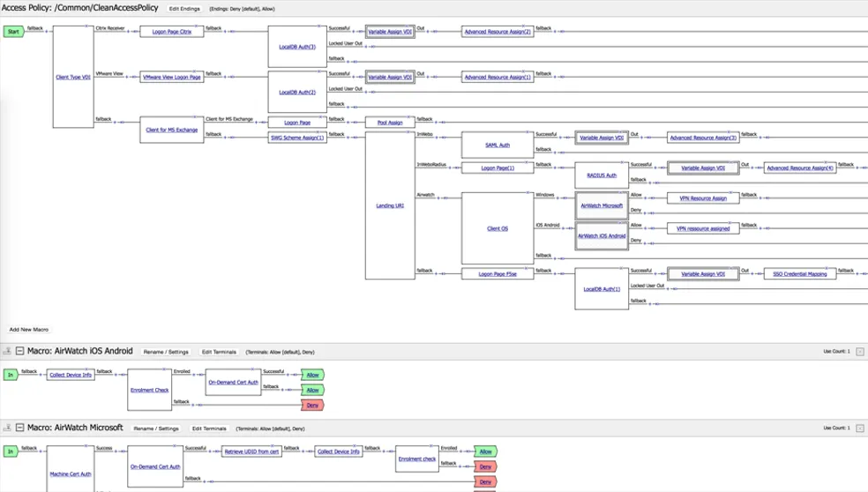Open On-Demand Cert Auth in AirWatch iOS Android macro
Viewport: 868px width, 492px height.
click(233, 383)
